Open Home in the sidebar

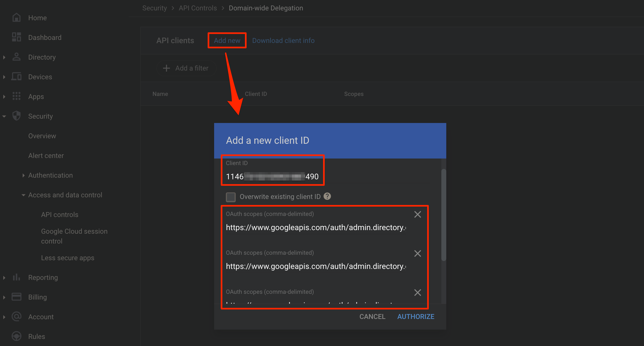pyautogui.click(x=37, y=18)
